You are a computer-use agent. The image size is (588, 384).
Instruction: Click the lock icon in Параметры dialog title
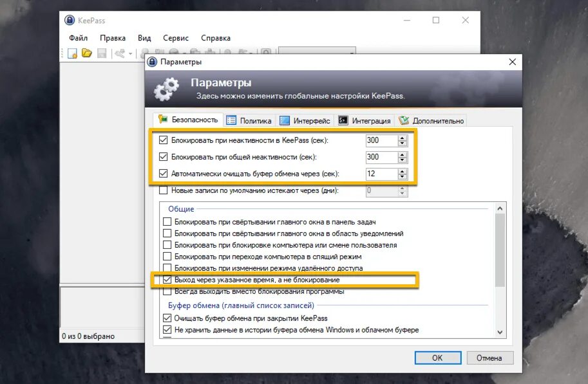pos(152,62)
